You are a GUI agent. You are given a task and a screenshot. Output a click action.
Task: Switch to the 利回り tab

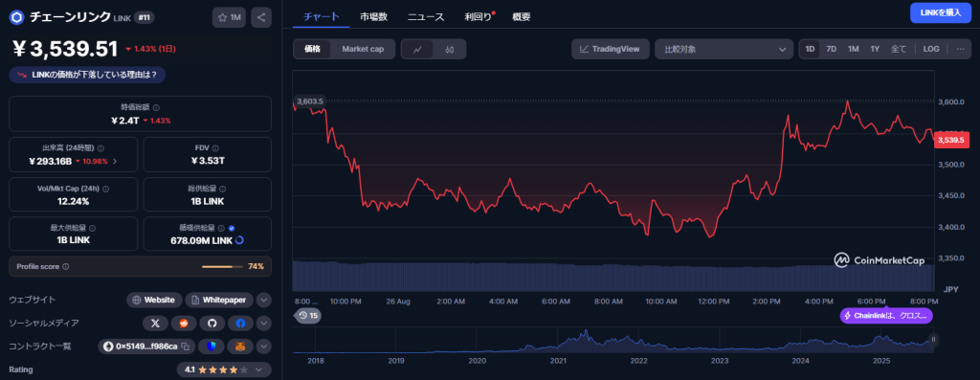479,17
